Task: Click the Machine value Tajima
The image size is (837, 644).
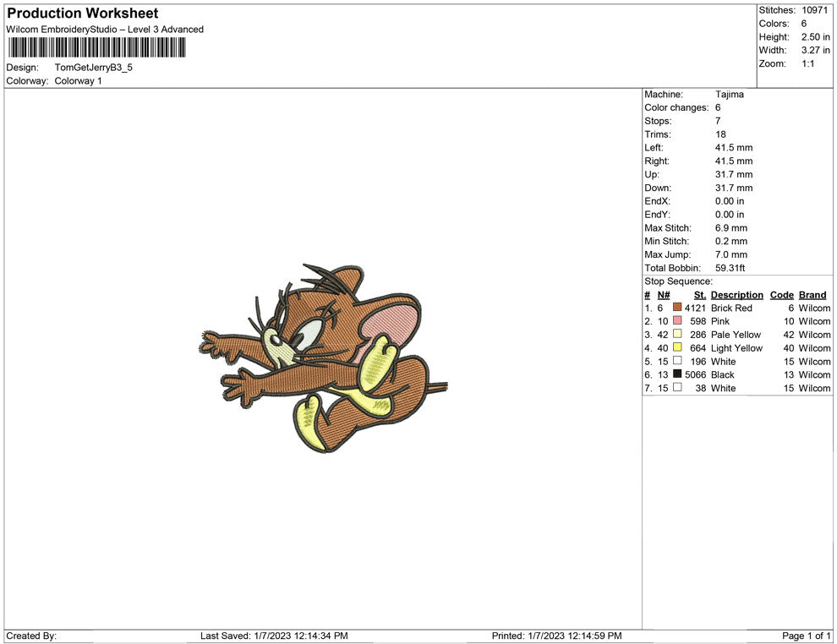Action: point(729,95)
